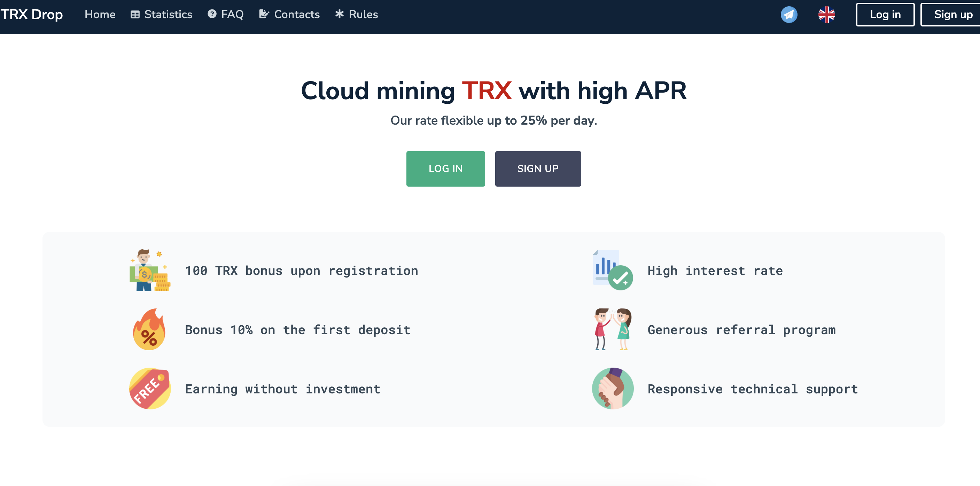This screenshot has width=980, height=486.
Task: Click the handshake technical support icon
Action: [613, 388]
